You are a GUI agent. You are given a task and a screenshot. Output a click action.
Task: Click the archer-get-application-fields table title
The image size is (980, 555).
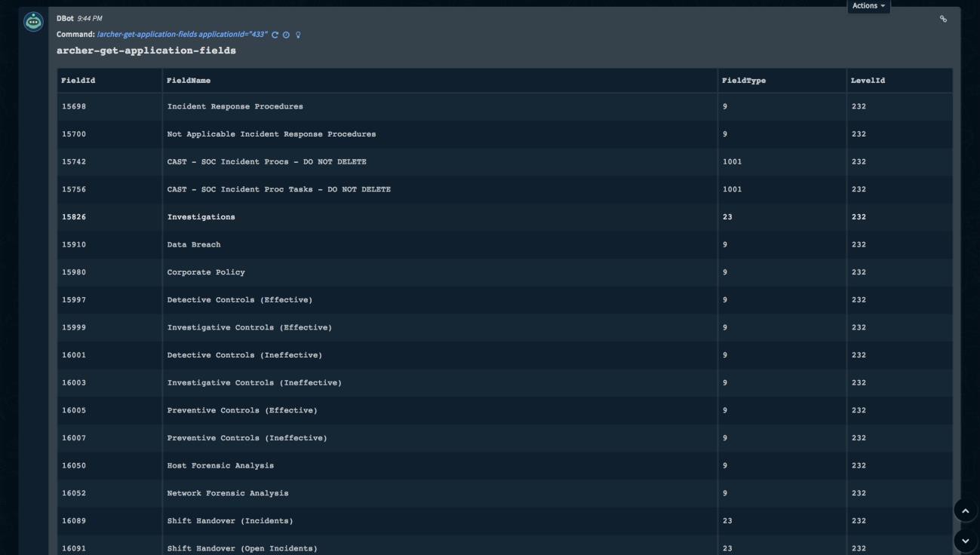coord(146,51)
